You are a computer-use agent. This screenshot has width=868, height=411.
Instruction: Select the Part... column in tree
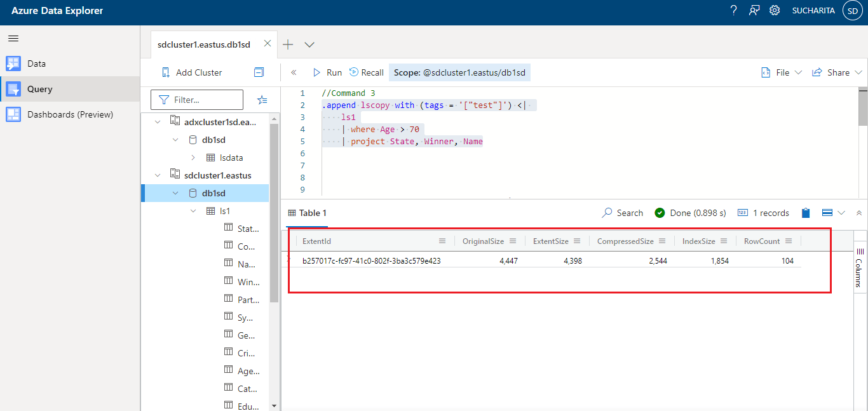[248, 300]
